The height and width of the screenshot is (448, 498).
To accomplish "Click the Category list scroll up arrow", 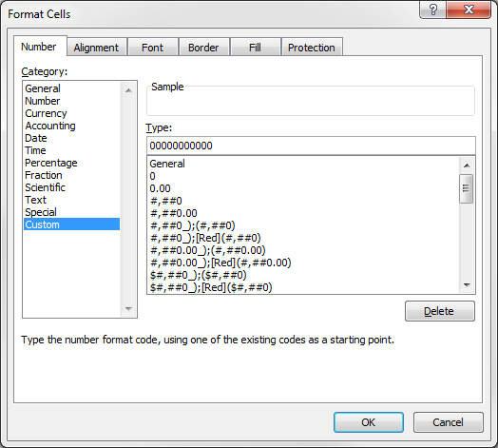I will (128, 91).
